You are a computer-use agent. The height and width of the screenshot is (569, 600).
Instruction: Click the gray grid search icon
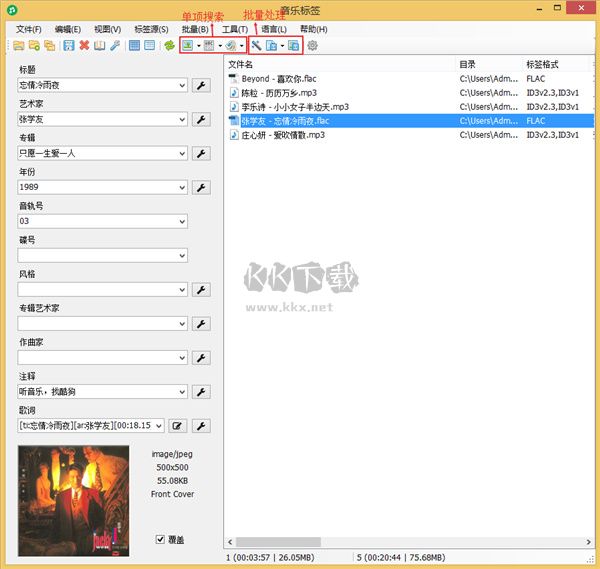click(209, 46)
